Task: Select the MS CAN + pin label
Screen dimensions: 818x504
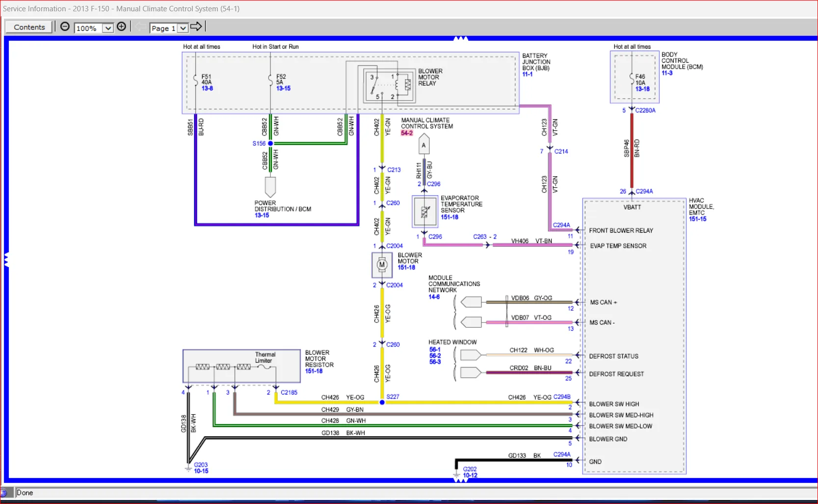Action: point(603,302)
